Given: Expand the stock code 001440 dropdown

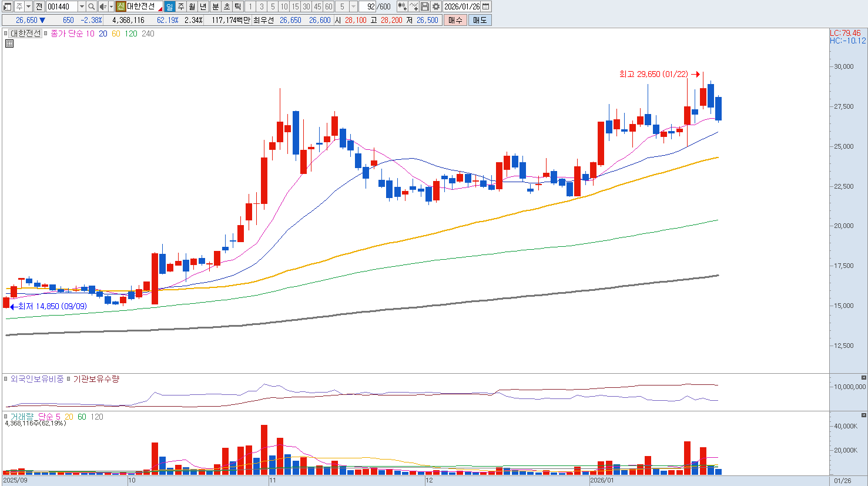Looking at the screenshot, I should [82, 6].
